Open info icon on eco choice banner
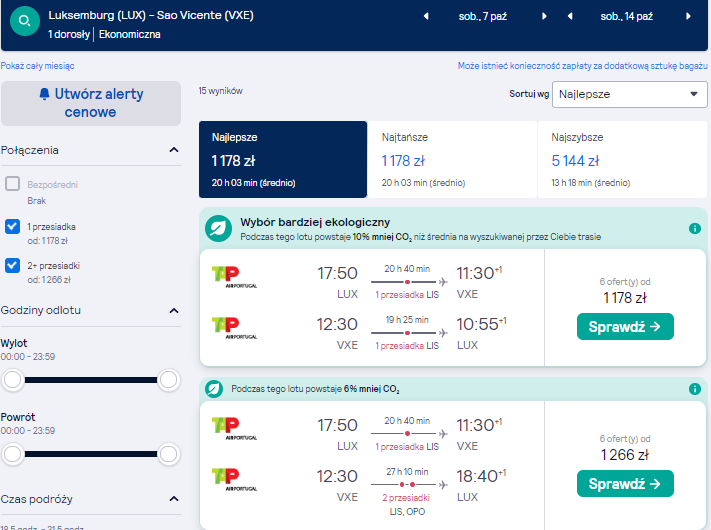 695,229
